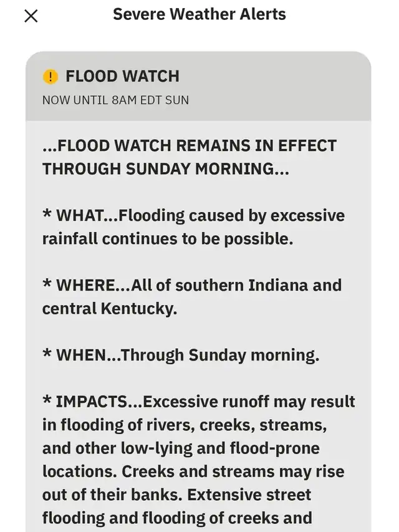Tap the 'central Kentucky' line
The image size is (399, 532).
(109, 309)
